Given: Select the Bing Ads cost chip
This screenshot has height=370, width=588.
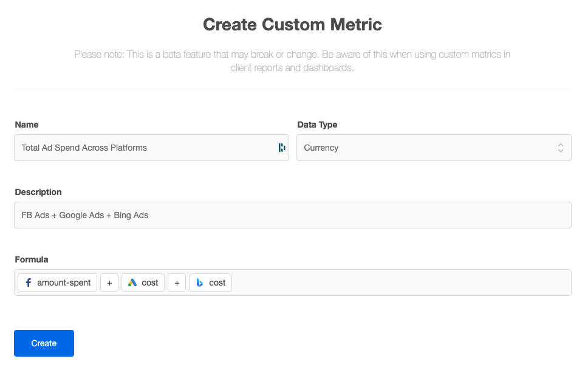Looking at the screenshot, I should point(210,282).
